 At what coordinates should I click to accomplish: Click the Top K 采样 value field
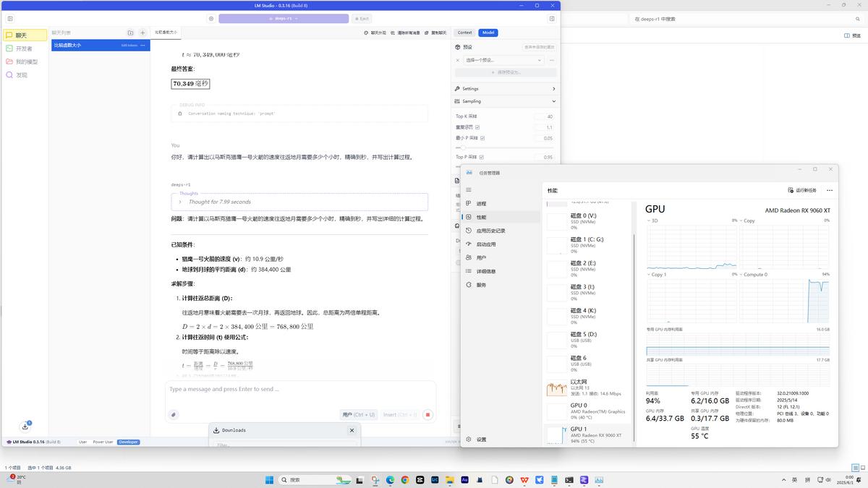[544, 116]
